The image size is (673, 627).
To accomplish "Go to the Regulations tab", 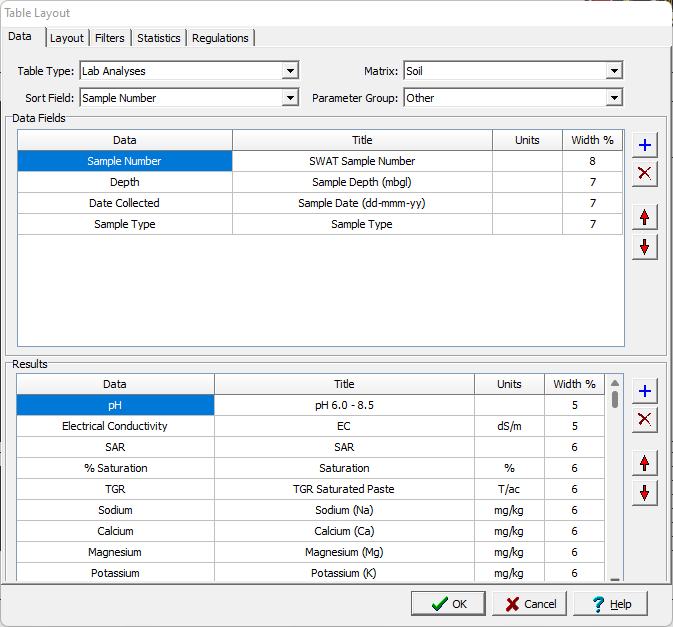I will pyautogui.click(x=220, y=38).
